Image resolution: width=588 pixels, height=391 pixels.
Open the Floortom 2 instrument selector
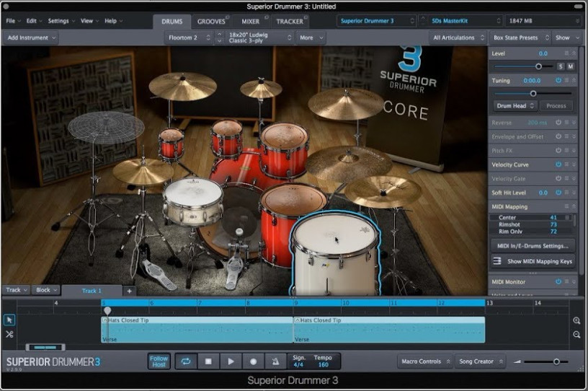click(188, 38)
